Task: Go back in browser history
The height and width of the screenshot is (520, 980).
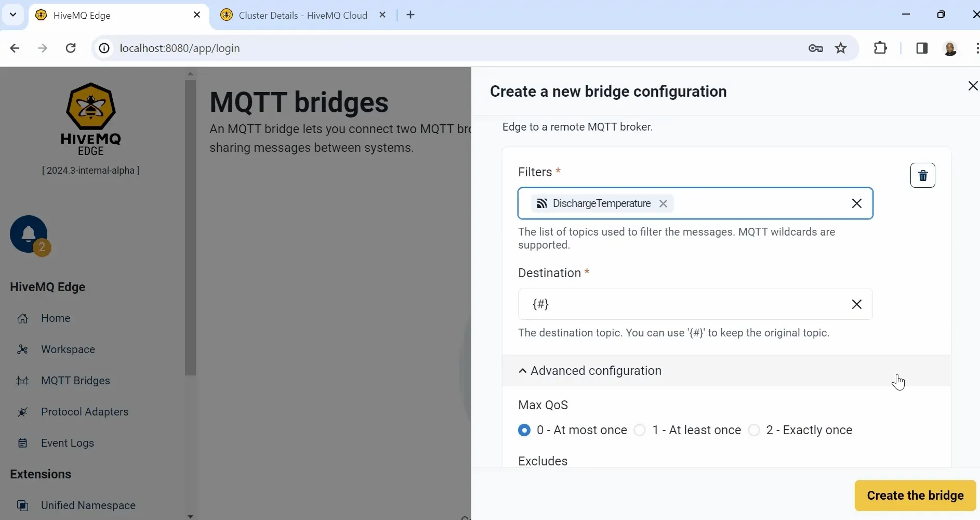Action: click(x=15, y=48)
